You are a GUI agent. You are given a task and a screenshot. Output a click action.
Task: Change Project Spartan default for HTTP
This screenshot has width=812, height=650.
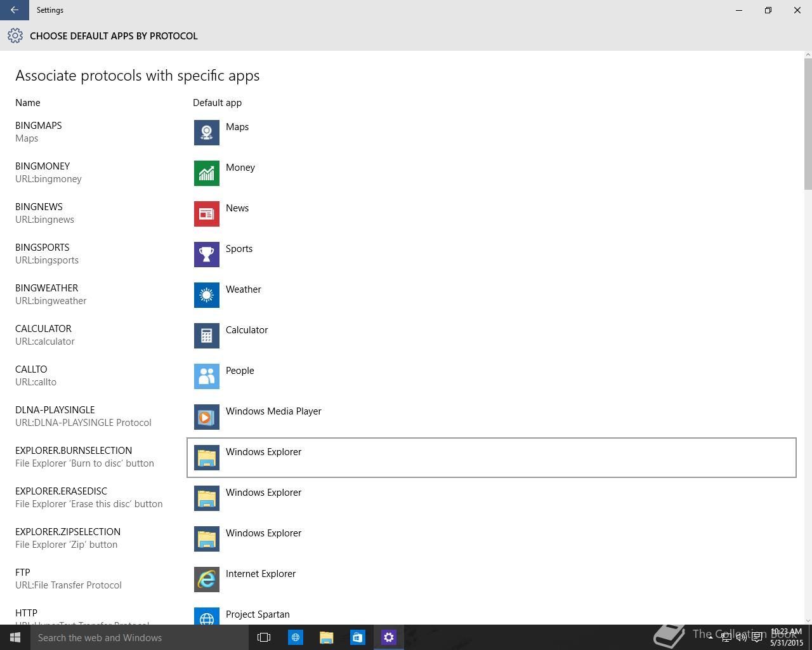click(492, 614)
